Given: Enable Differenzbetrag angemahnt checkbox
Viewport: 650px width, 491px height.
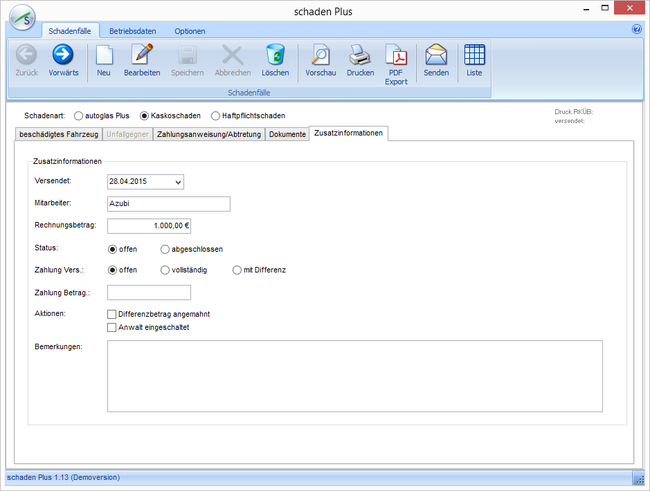Looking at the screenshot, I should coord(112,314).
